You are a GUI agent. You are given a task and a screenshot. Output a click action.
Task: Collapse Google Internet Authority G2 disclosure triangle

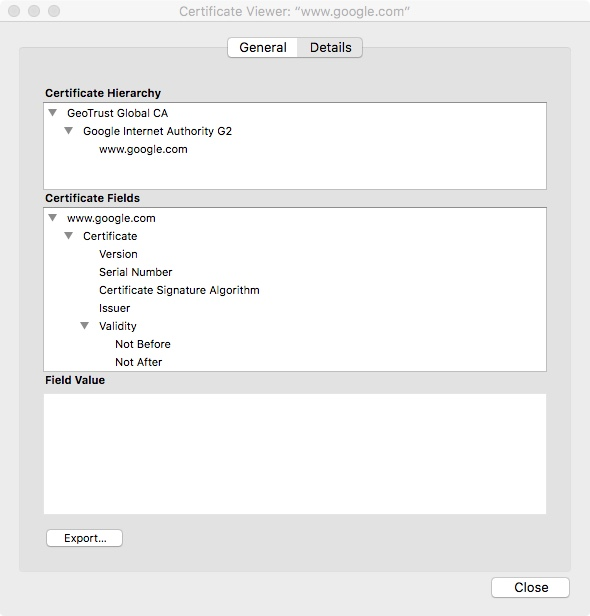pos(69,131)
